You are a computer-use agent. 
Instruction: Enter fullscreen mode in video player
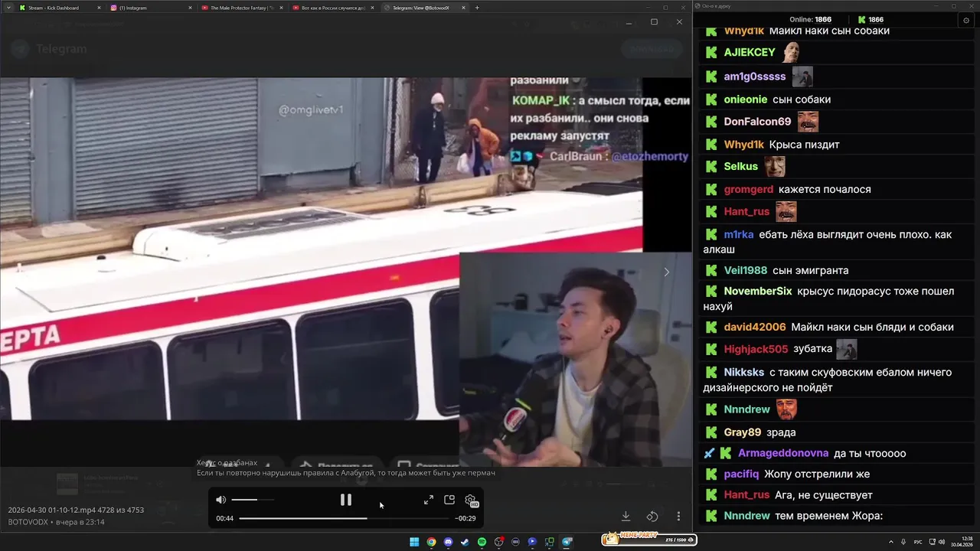click(429, 500)
